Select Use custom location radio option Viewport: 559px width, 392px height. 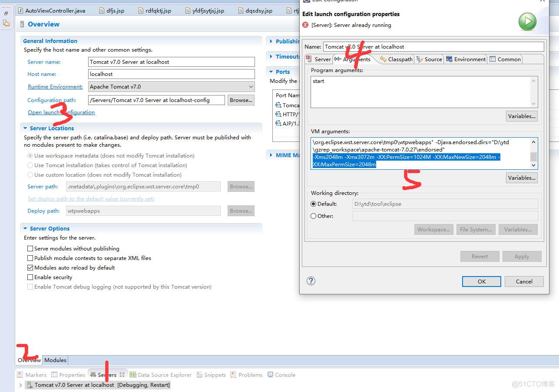pos(30,175)
